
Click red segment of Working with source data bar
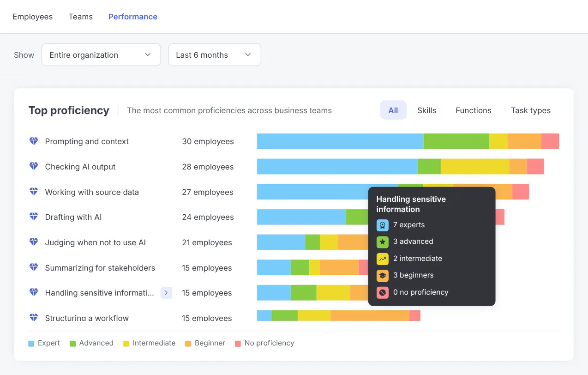(521, 192)
